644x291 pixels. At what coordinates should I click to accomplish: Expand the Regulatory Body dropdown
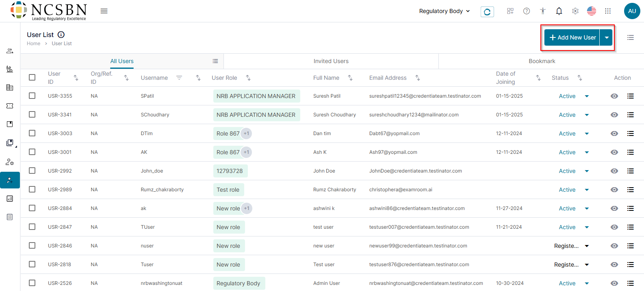444,11
